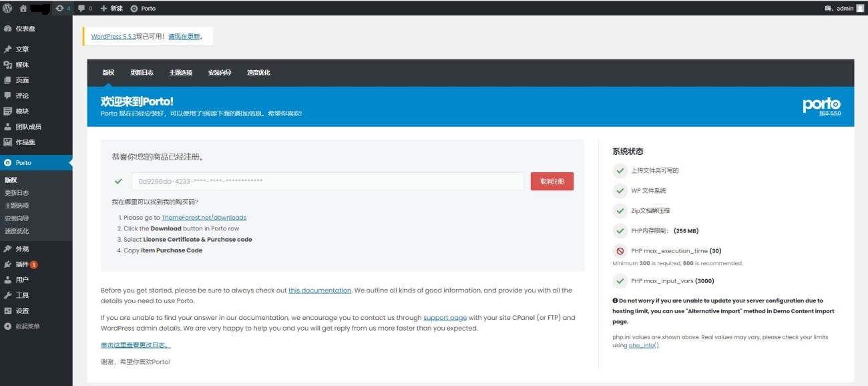
Task: Open Porto item in top admin bar
Action: 143,8
